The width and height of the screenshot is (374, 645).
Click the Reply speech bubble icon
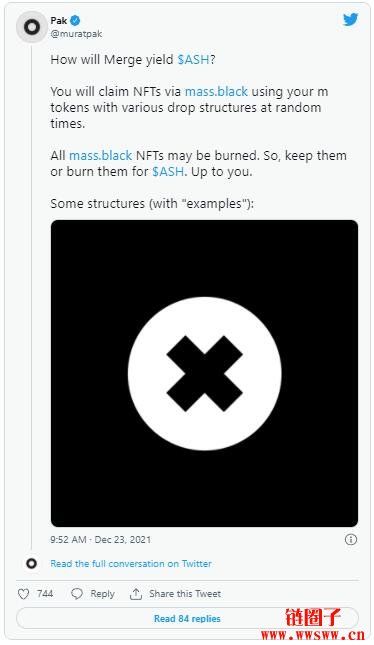[77, 594]
